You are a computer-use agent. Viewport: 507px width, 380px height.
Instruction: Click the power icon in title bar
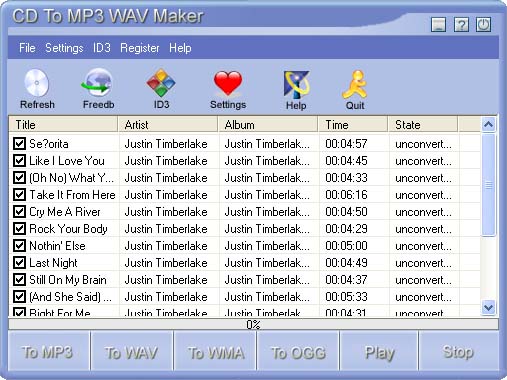tap(483, 25)
